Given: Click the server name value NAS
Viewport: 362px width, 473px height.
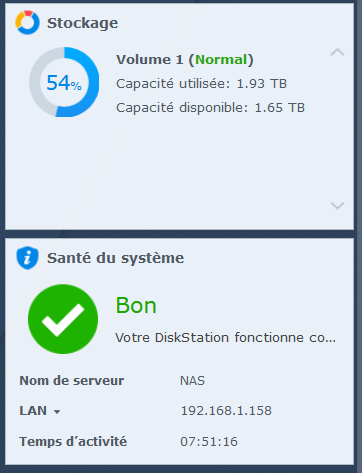Looking at the screenshot, I should tap(192, 381).
